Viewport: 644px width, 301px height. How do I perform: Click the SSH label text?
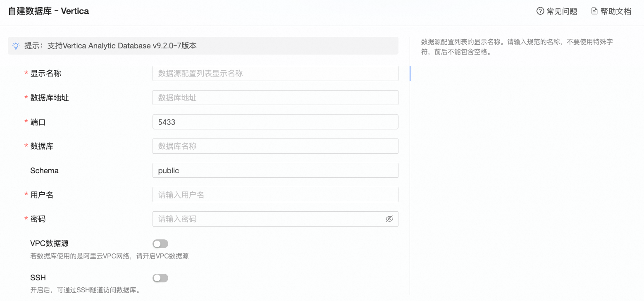tap(38, 277)
